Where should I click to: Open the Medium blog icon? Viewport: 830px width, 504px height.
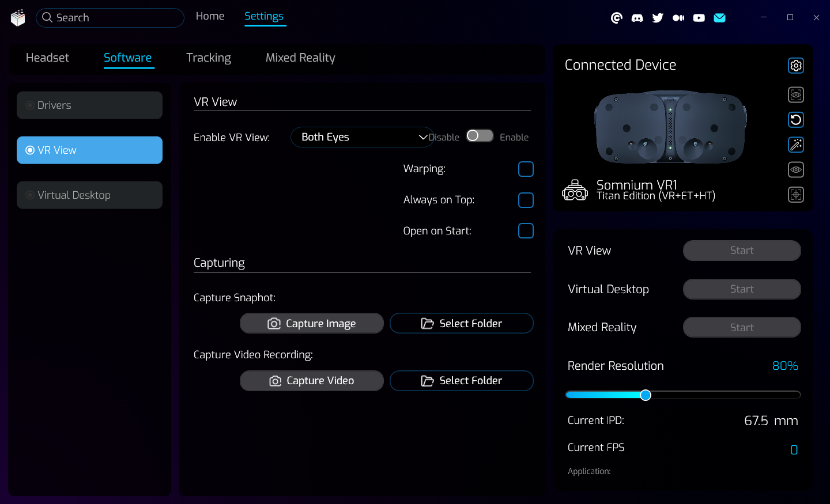[x=678, y=18]
